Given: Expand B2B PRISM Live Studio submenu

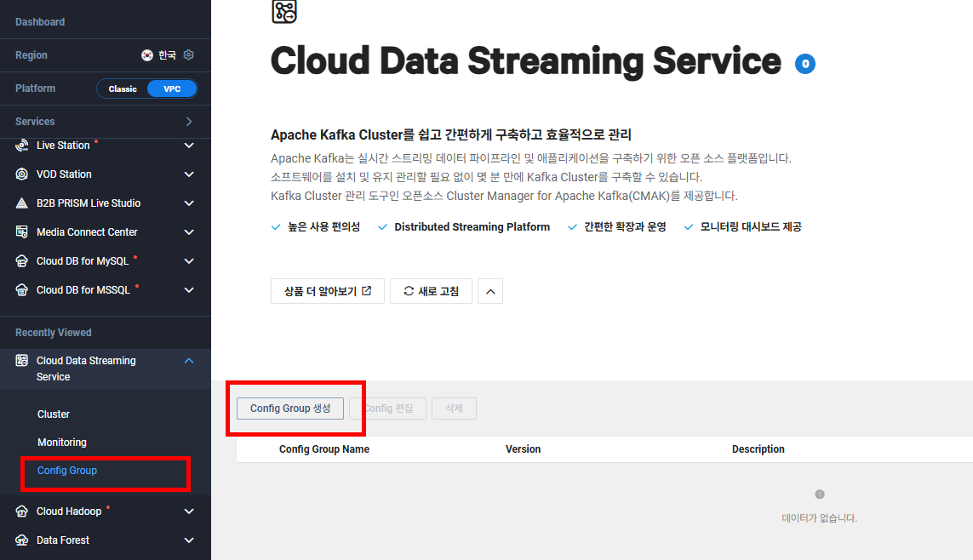Looking at the screenshot, I should (189, 203).
